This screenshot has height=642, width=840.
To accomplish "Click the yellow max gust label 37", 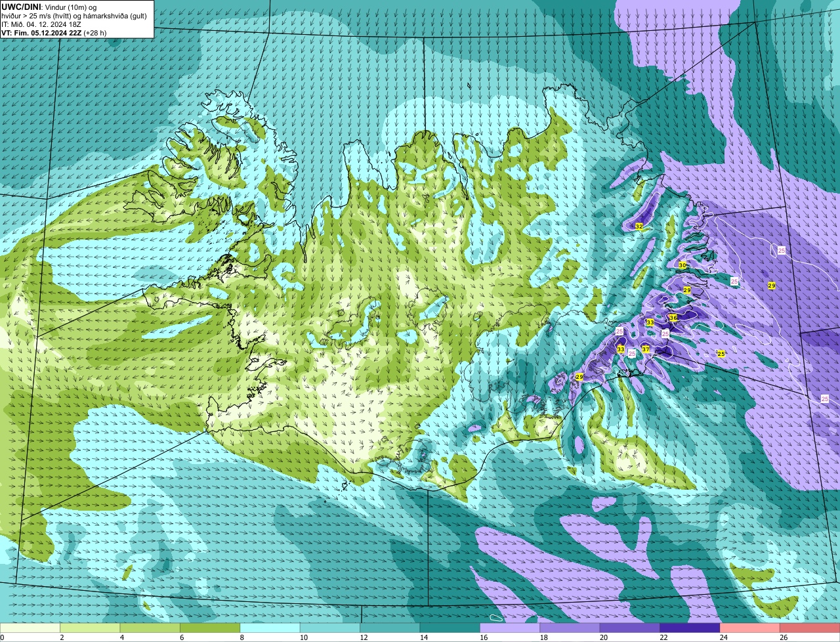I will click(646, 349).
